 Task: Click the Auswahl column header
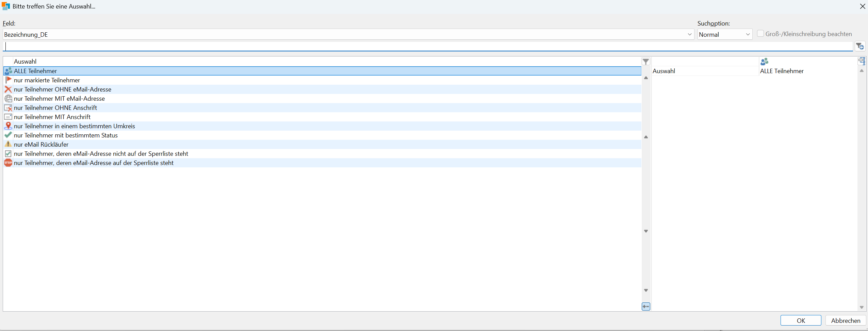25,62
